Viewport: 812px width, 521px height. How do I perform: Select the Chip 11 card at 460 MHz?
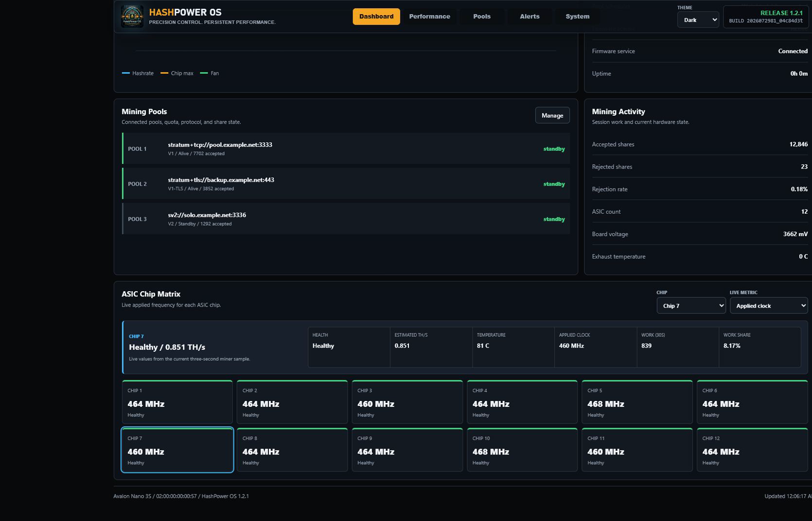click(637, 450)
